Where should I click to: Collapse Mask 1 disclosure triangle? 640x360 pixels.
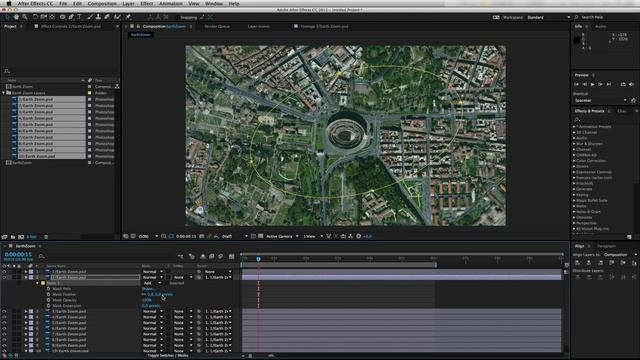coord(37,283)
